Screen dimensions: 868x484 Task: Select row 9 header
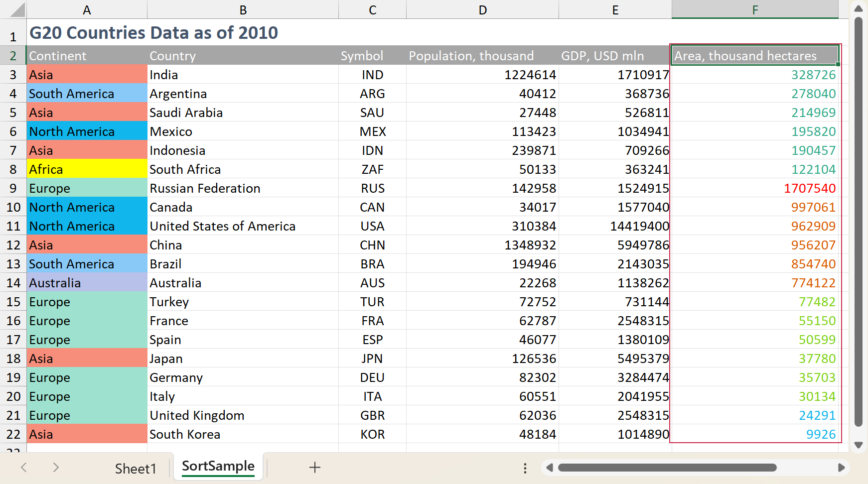coord(13,188)
